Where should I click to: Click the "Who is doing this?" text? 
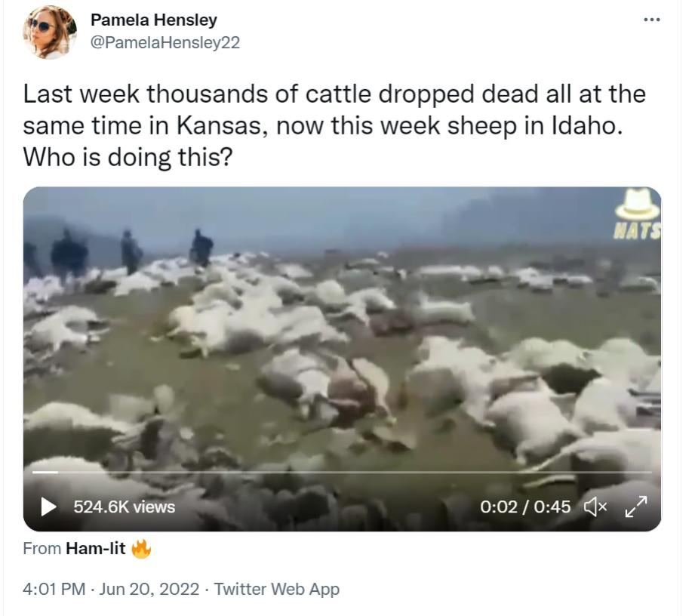click(x=128, y=157)
